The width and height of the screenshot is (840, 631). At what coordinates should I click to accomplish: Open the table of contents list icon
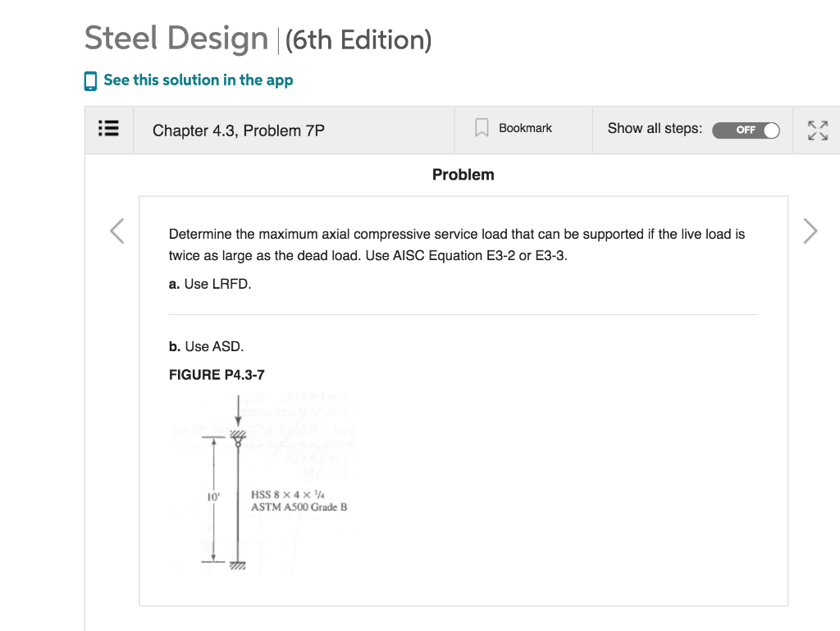[x=109, y=129]
